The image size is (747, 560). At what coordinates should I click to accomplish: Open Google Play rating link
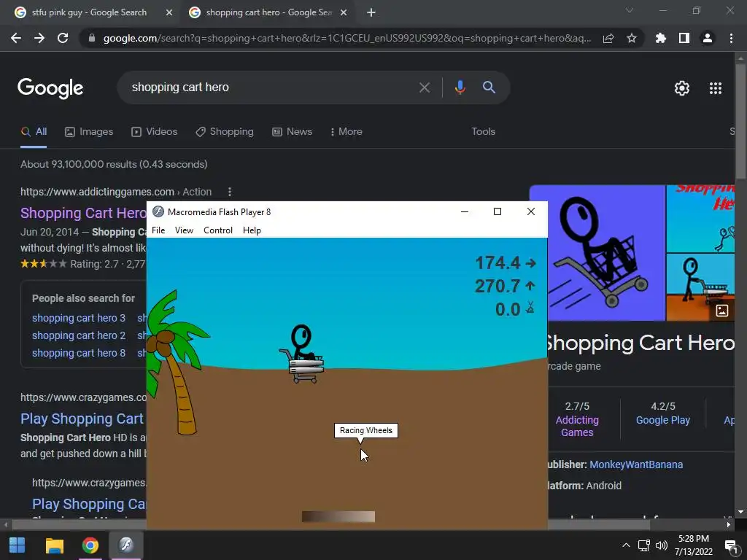[x=662, y=421]
